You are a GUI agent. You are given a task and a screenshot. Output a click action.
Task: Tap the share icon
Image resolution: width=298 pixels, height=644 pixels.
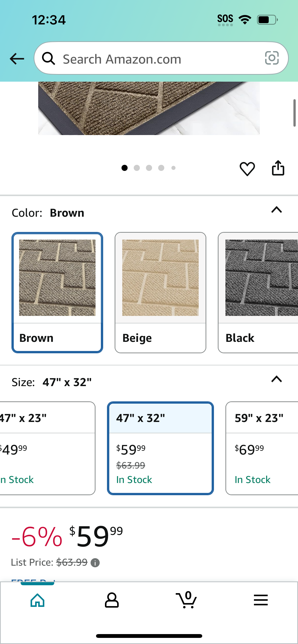click(278, 168)
